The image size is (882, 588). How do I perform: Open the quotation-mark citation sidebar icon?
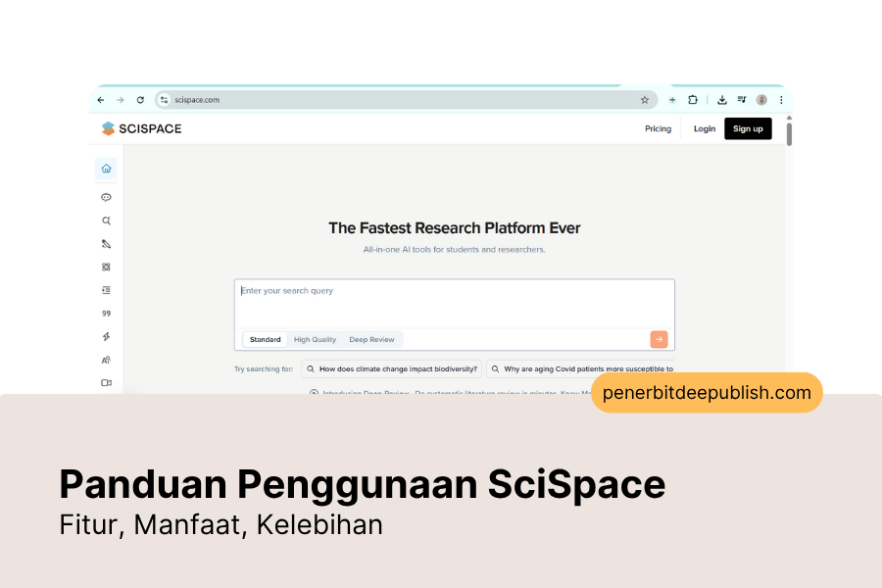click(x=106, y=314)
